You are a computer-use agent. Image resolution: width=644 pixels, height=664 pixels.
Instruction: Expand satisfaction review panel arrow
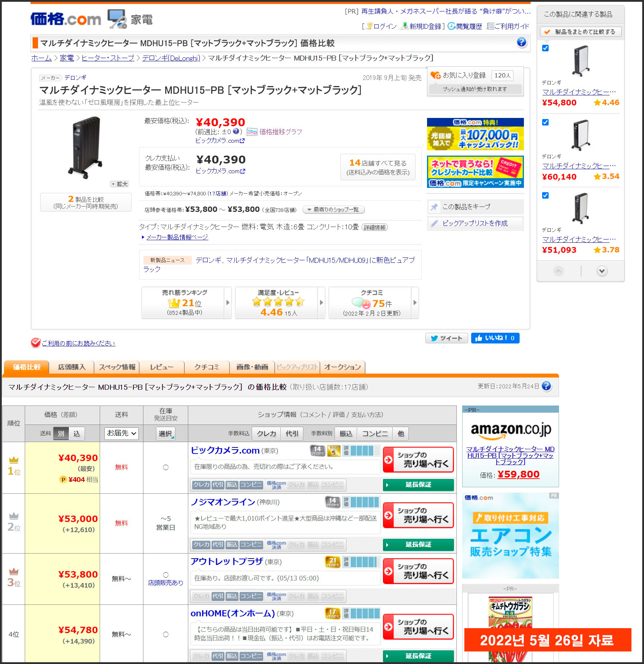321,303
